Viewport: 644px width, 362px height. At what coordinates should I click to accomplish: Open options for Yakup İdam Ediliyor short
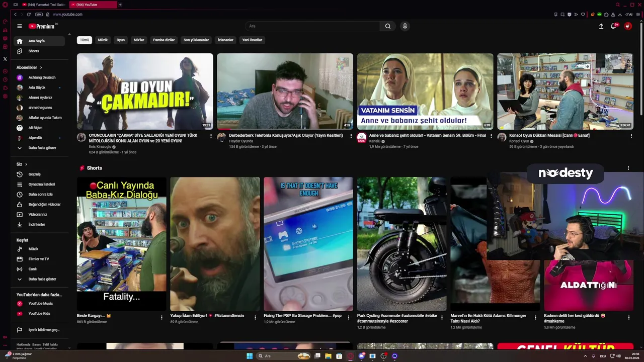click(255, 317)
